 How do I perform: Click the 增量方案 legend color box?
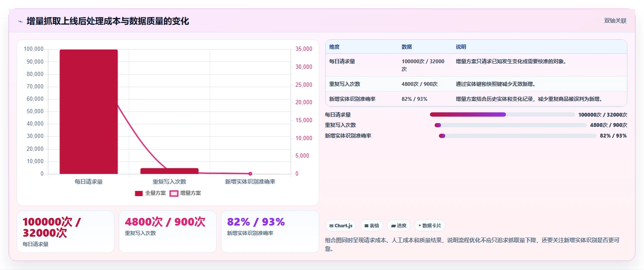[174, 193]
